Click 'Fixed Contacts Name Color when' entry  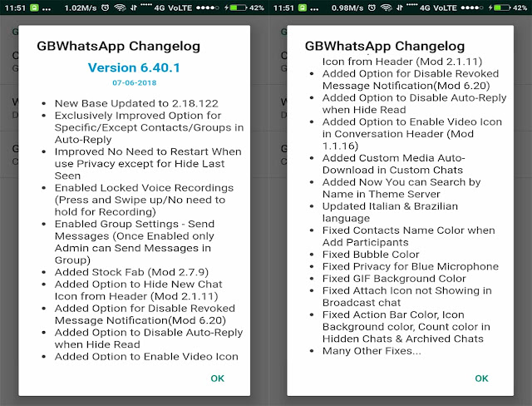[408, 230]
